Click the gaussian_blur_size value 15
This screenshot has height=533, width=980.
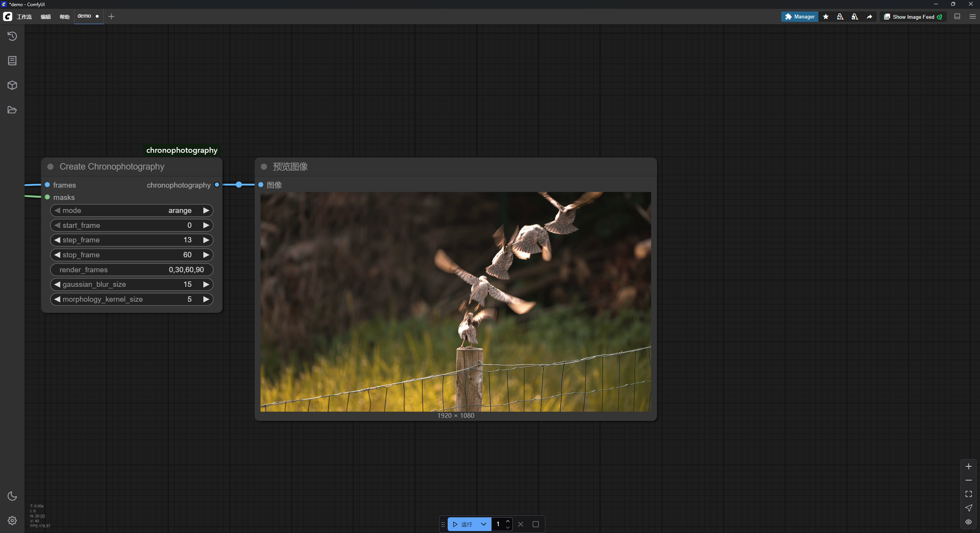click(187, 284)
